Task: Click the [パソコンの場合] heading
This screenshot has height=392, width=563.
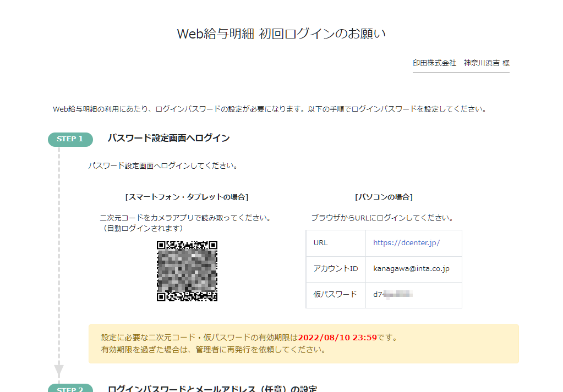Action: (x=384, y=197)
